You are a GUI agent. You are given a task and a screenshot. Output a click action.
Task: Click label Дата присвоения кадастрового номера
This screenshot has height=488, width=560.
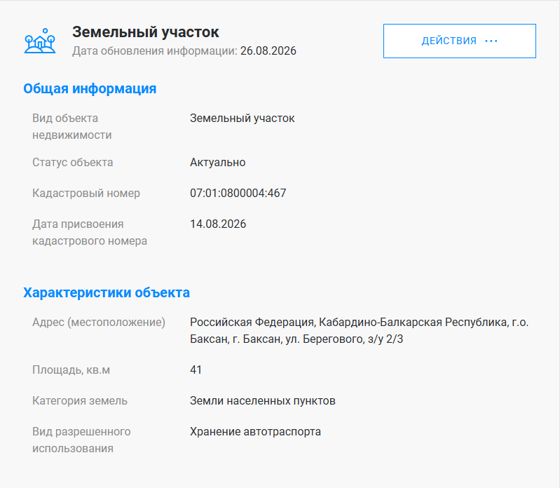click(90, 232)
